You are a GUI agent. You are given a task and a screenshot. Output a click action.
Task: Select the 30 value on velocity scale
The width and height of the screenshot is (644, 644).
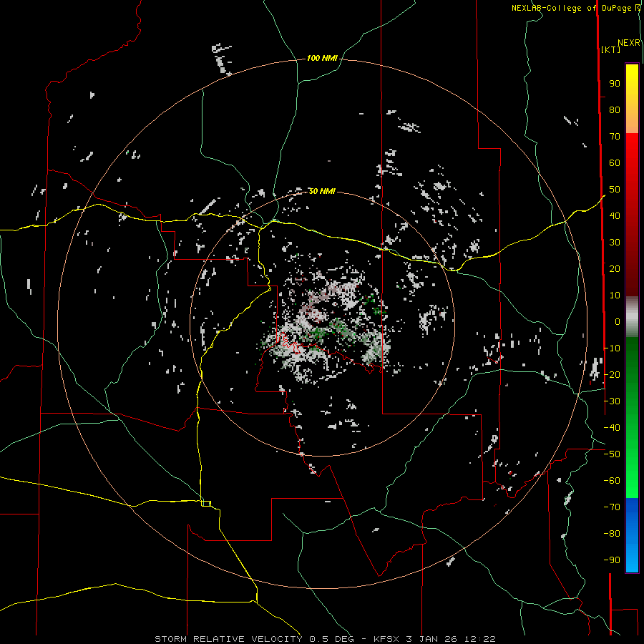tap(615, 243)
